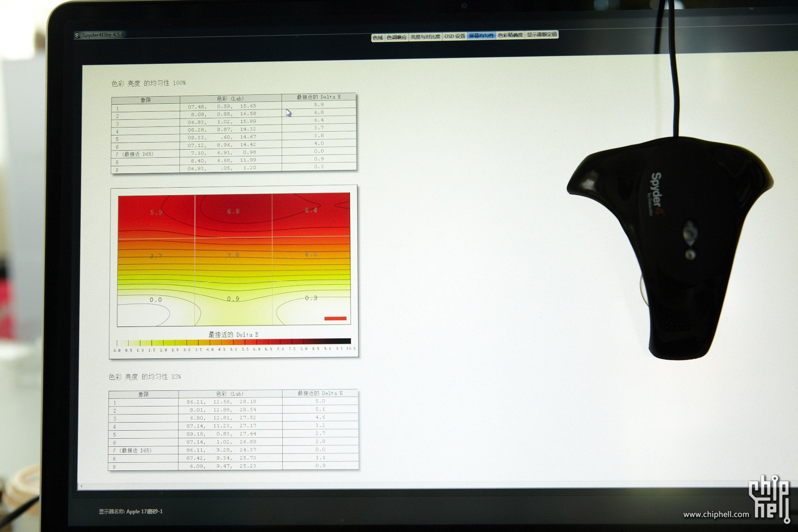Viewport: 798px width, 532px height.
Task: Click the 5.0 mark on the color scale
Action: pyautogui.click(x=233, y=349)
